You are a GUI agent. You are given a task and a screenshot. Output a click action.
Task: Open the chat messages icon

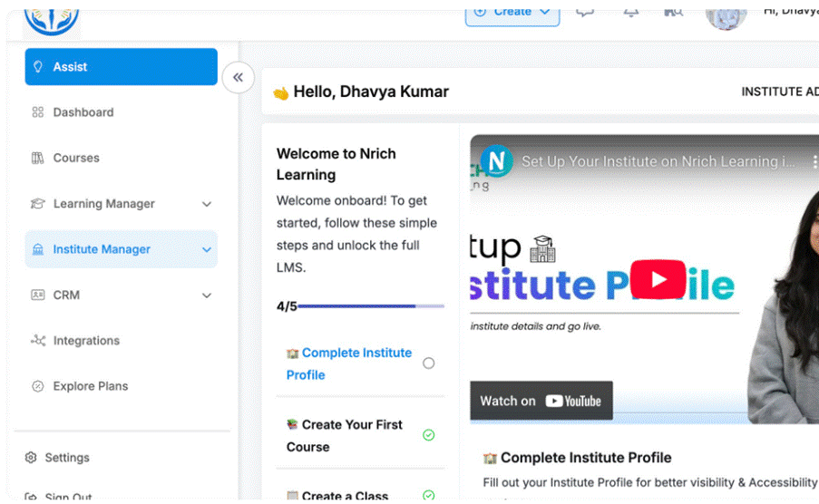coord(586,12)
